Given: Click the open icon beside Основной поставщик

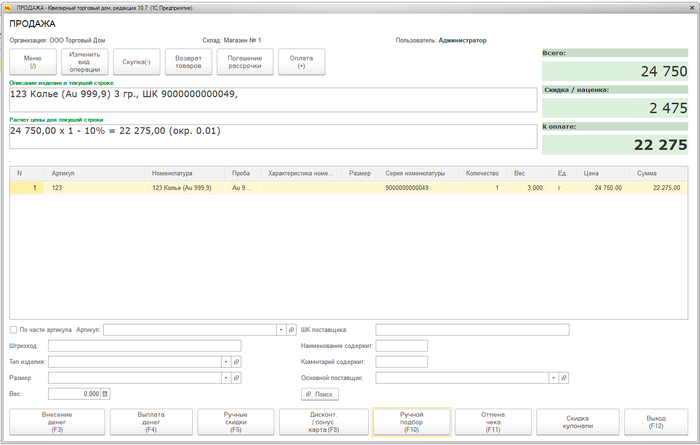Looking at the screenshot, I should coord(564,378).
